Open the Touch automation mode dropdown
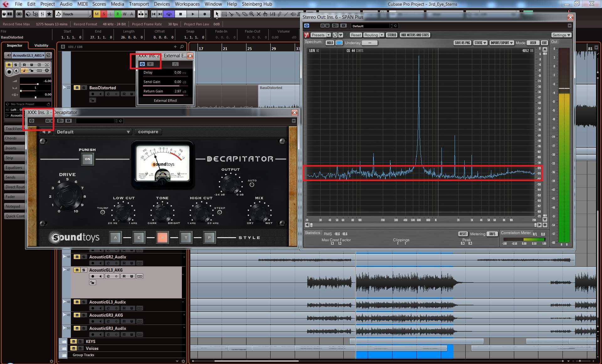 pos(75,14)
